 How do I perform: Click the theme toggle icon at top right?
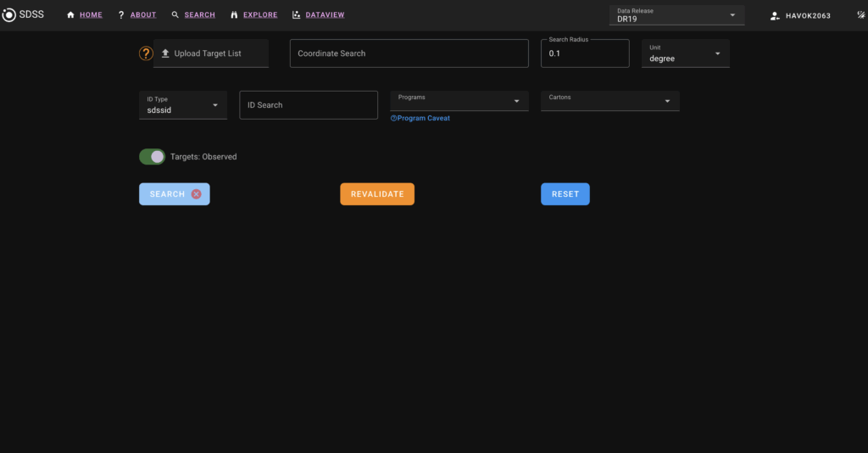point(862,15)
